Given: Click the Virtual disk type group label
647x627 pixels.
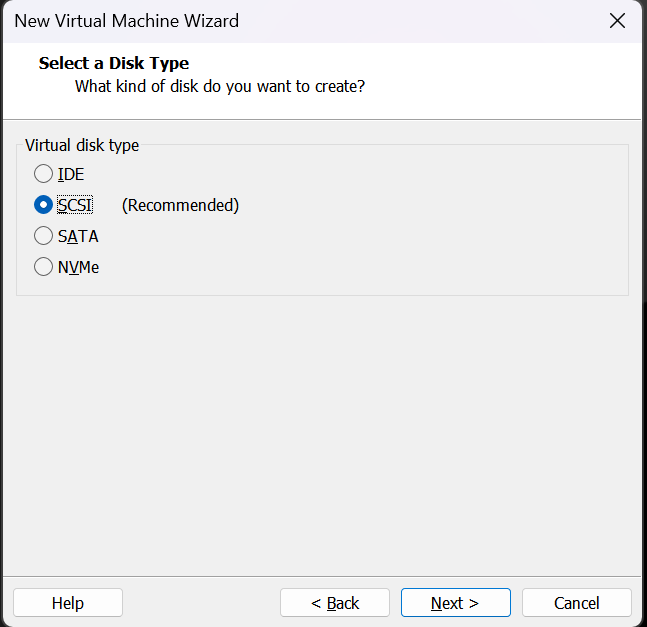Looking at the screenshot, I should point(82,145).
